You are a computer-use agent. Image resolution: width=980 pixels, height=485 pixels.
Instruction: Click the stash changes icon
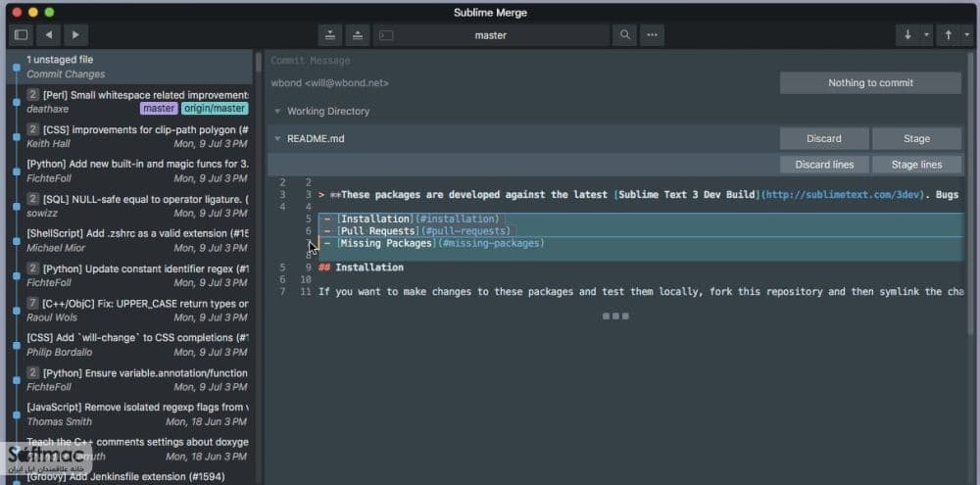click(330, 35)
